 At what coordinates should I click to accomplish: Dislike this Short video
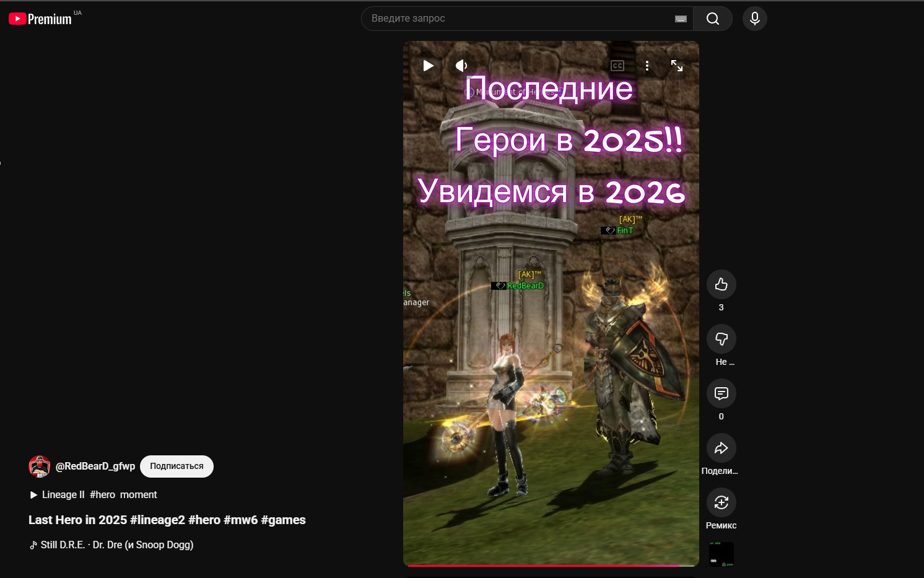click(721, 339)
